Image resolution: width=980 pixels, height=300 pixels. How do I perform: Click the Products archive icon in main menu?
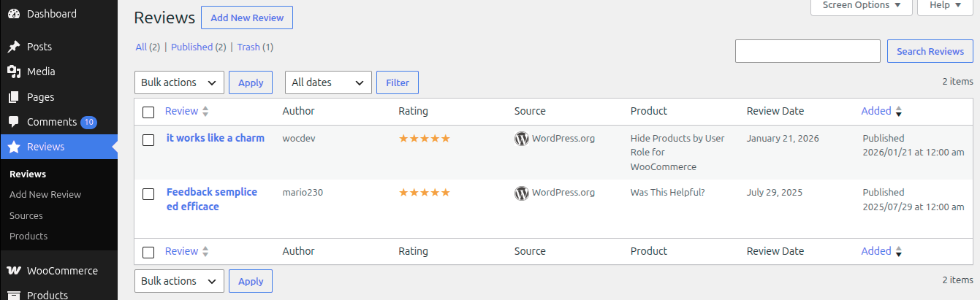pyautogui.click(x=14, y=295)
